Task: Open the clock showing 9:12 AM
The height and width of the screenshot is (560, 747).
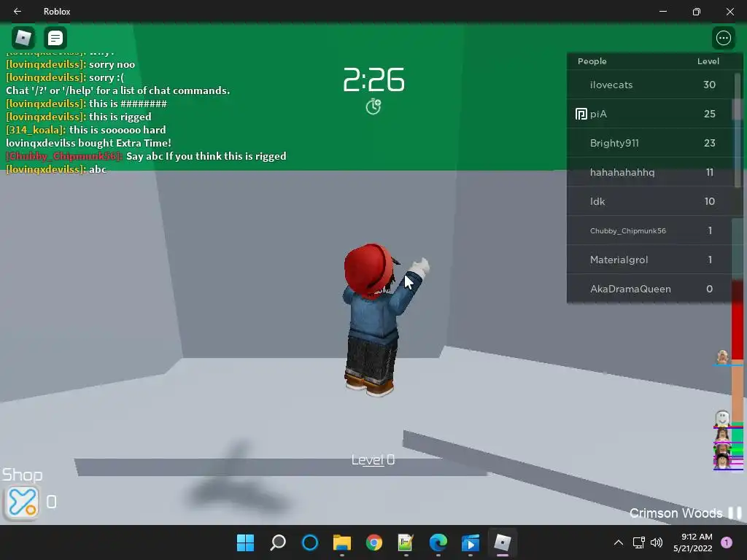Action: [x=693, y=542]
